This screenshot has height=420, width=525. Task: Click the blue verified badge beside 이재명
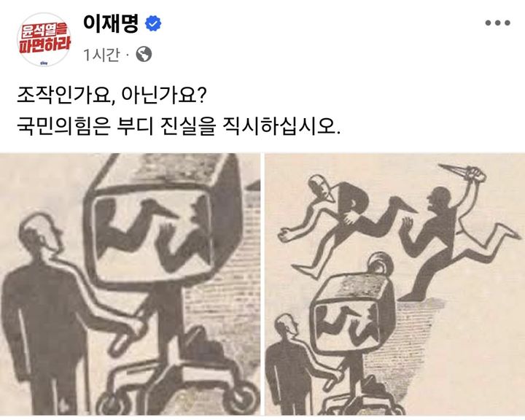[x=153, y=23]
